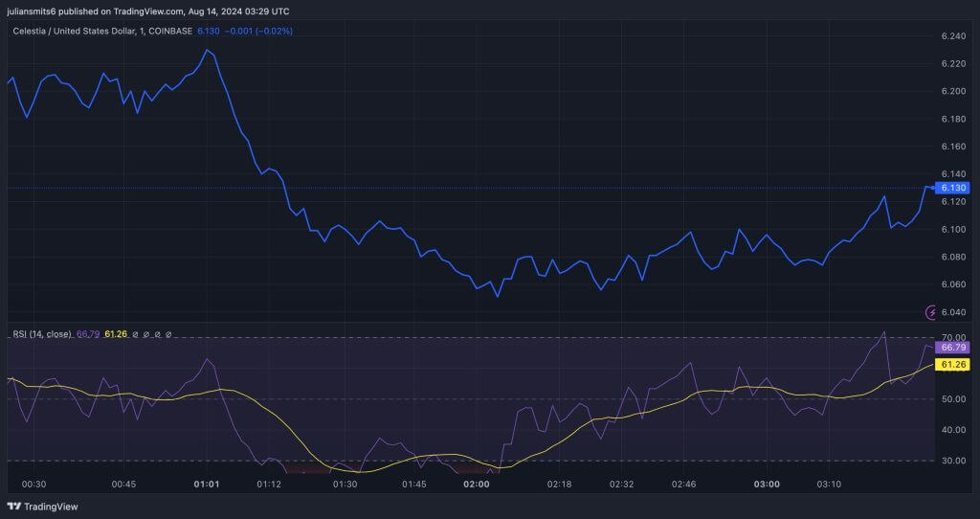Click the 02:18 time axis label

click(x=559, y=485)
